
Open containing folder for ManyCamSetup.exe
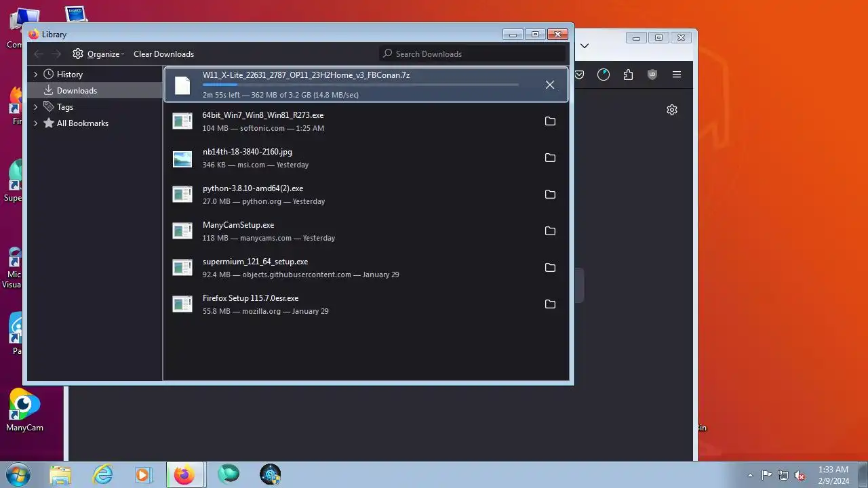click(x=550, y=231)
